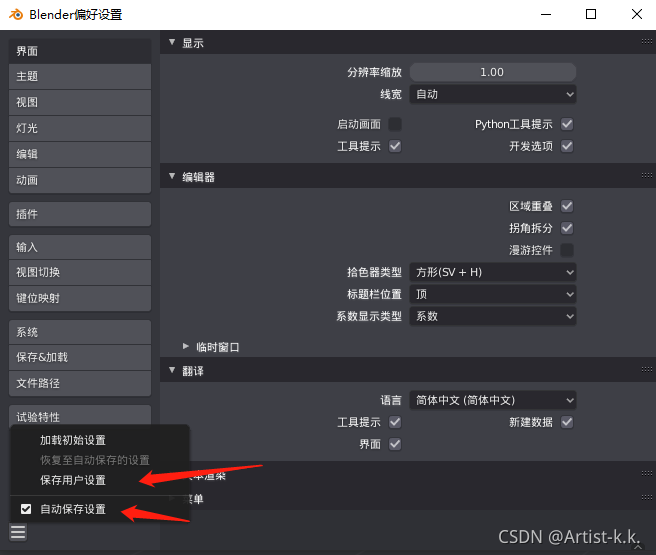Open the 灯光 preferences tab

[x=80, y=128]
